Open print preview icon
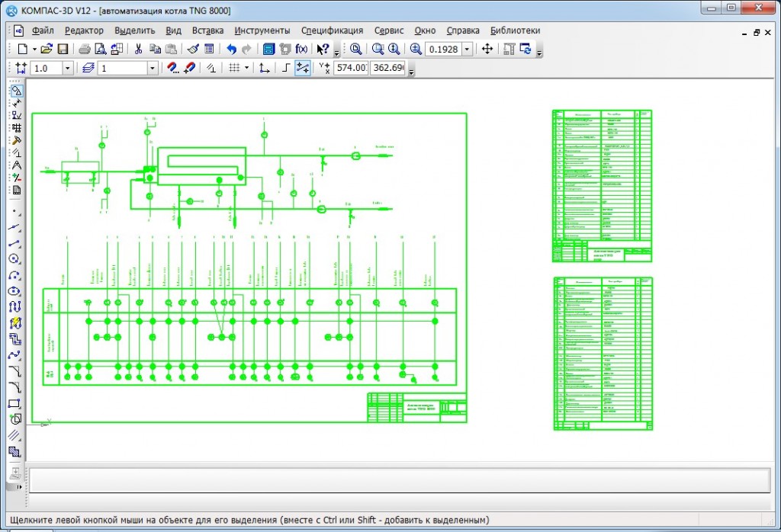This screenshot has height=532, width=781. (101, 49)
